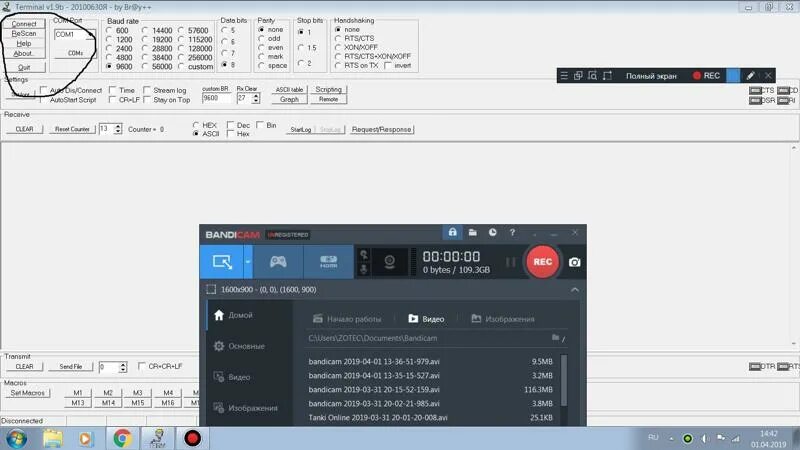
Task: Click the volume icon in system tray
Action: 705,438
